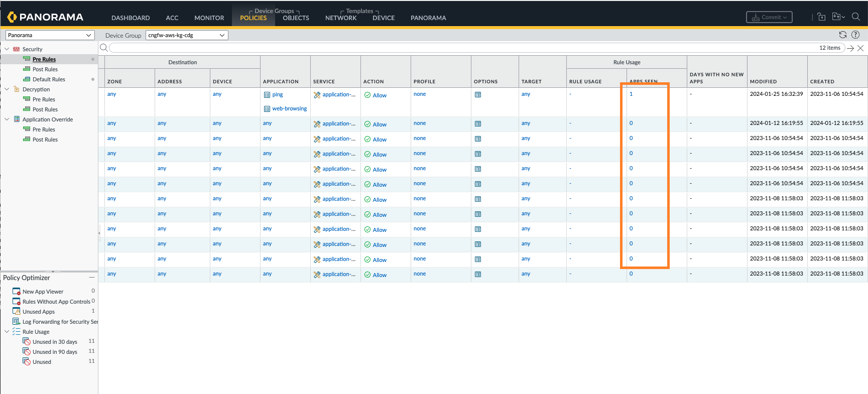Screen dimensions: 868x394
Task: Minimize the Policy Optimizer panel
Action: [x=92, y=278]
